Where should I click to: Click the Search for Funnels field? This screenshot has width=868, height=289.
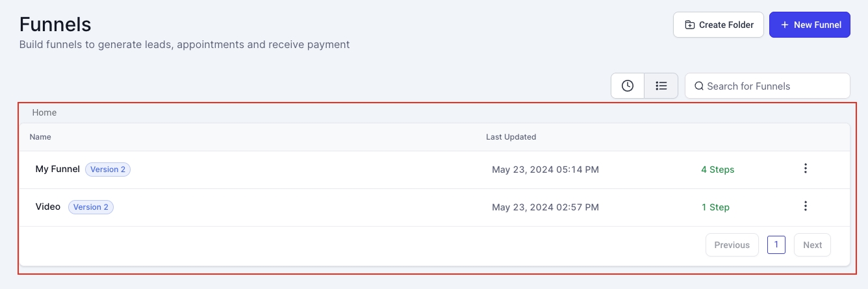(773, 86)
